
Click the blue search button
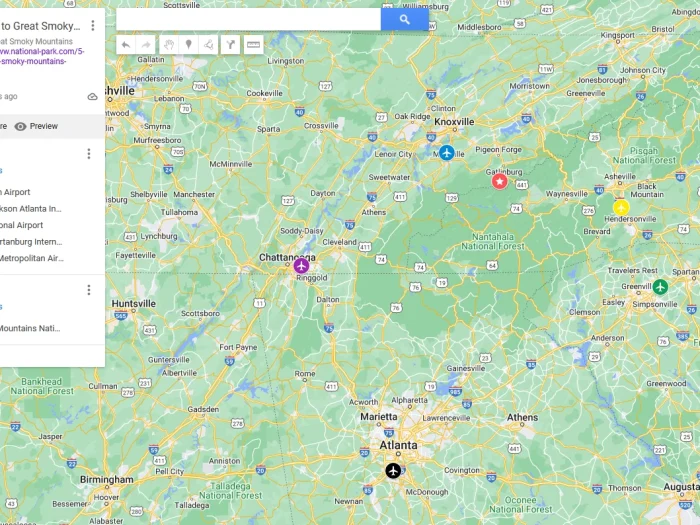pyautogui.click(x=404, y=19)
